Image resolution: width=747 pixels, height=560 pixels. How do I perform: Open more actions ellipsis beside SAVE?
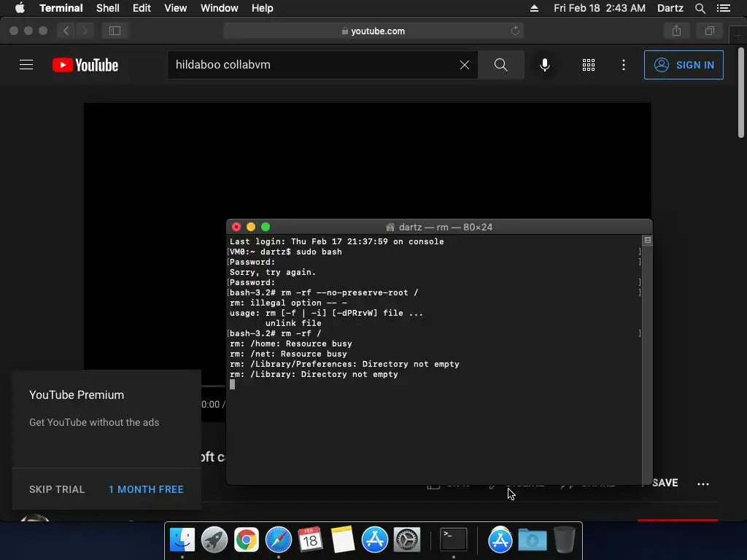(x=703, y=484)
